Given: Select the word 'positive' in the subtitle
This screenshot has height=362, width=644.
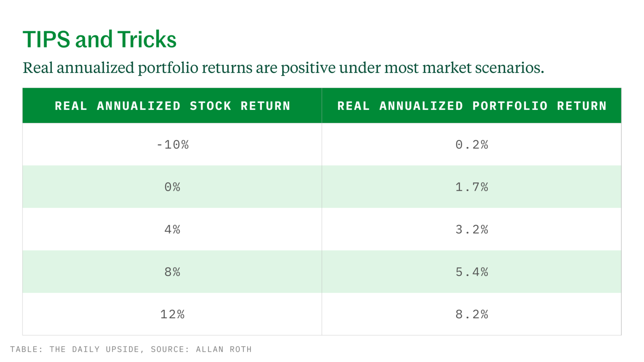Looking at the screenshot, I should pos(308,68).
